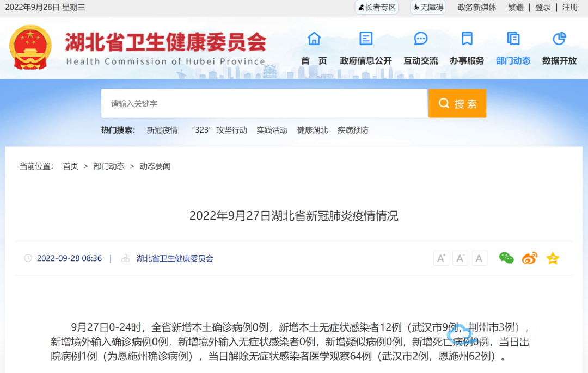This screenshot has width=588, height=373.
Task: Click the 数据开放 pie chart icon
Action: (x=559, y=39)
